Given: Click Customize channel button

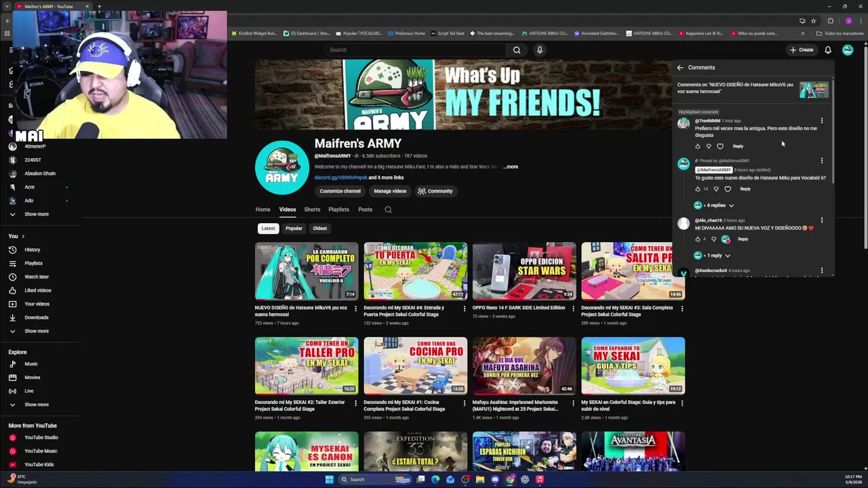Looking at the screenshot, I should click(x=340, y=191).
